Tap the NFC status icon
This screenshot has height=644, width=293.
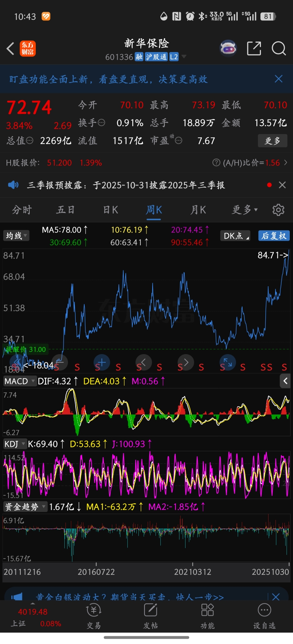point(177,16)
